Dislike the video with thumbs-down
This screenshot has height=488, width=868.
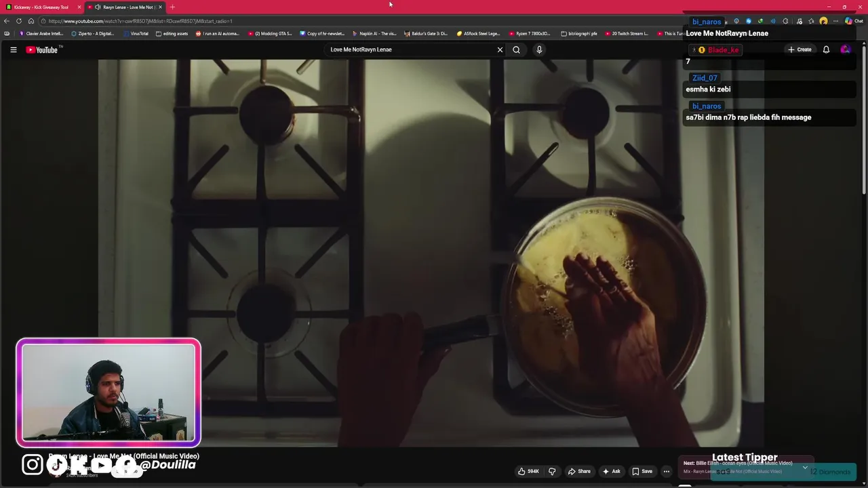point(552,471)
